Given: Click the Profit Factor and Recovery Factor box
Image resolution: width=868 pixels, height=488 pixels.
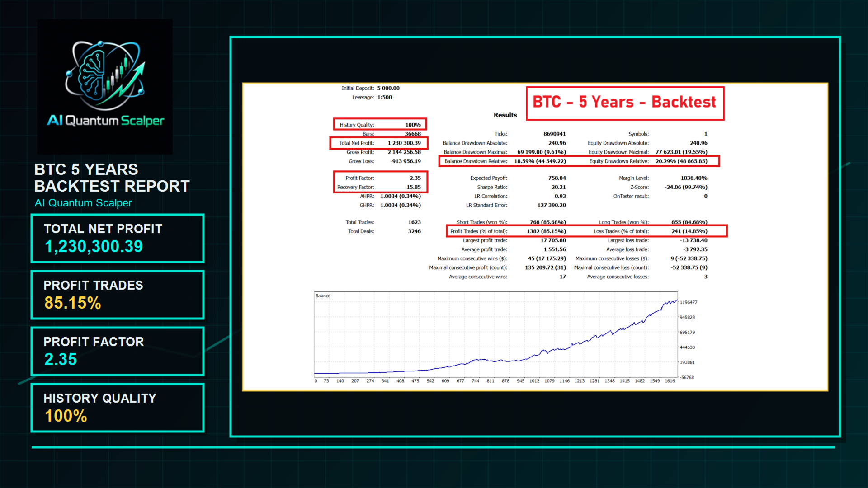Looking at the screenshot, I should (x=380, y=182).
